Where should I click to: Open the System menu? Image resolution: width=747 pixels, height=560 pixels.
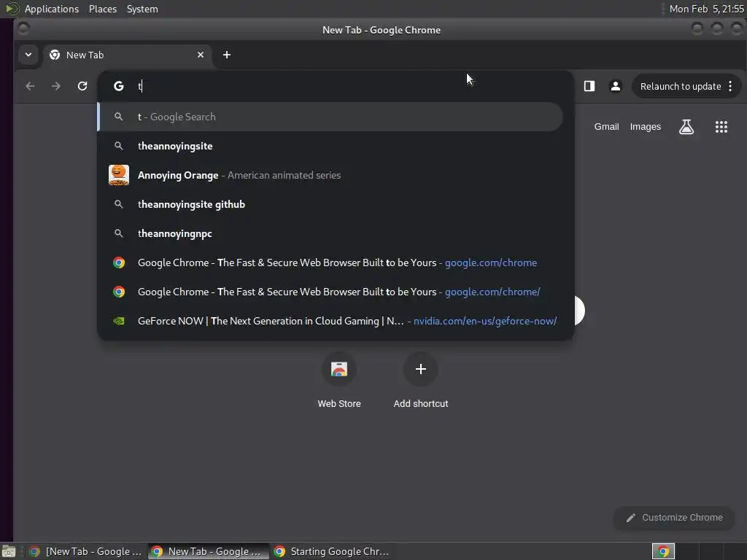pos(142,9)
